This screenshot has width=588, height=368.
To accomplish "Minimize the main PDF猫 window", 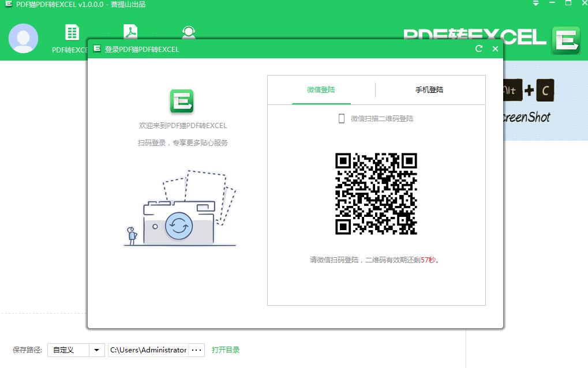I will point(552,3).
